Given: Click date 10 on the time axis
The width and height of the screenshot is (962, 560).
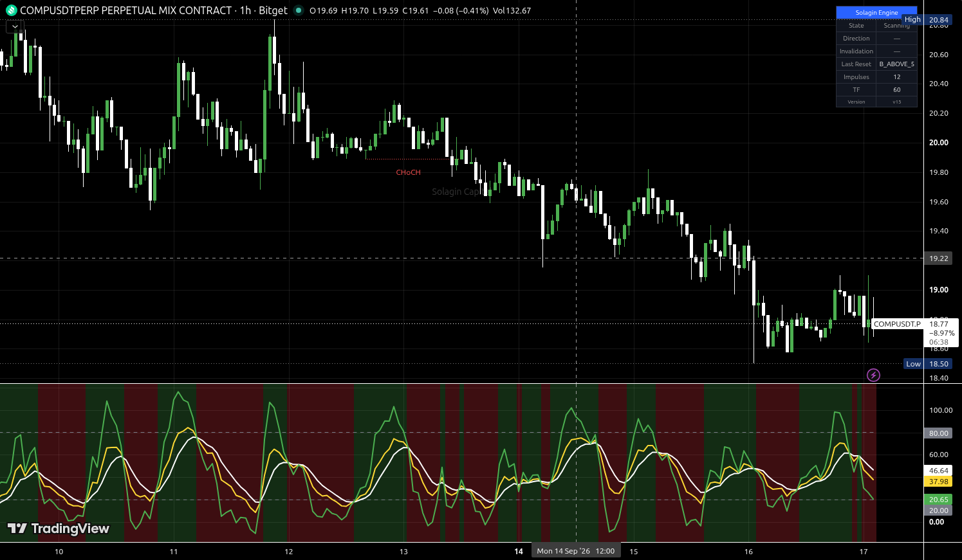Looking at the screenshot, I should 59,552.
